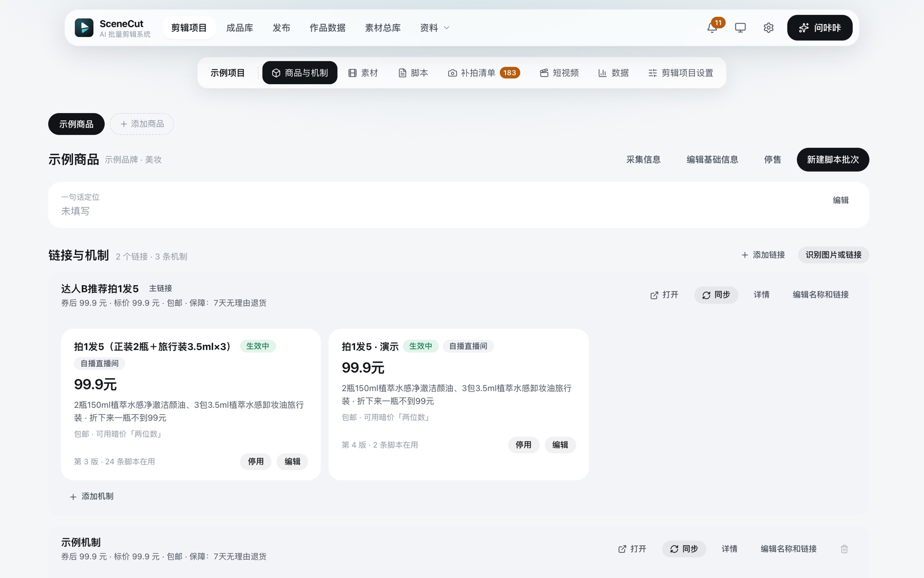Switch to the 素材 tab
This screenshot has width=924, height=578.
(363, 73)
